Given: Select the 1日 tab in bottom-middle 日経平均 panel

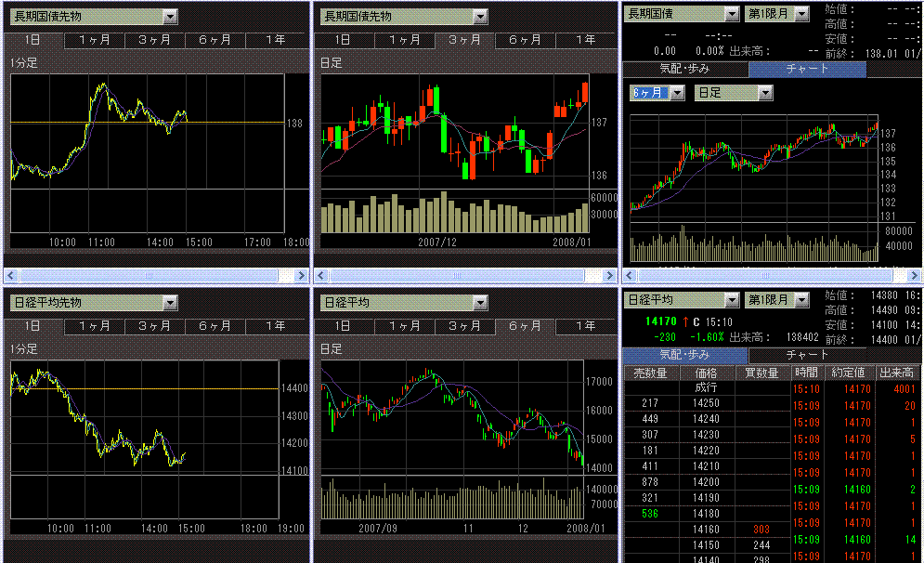Looking at the screenshot, I should (x=342, y=326).
